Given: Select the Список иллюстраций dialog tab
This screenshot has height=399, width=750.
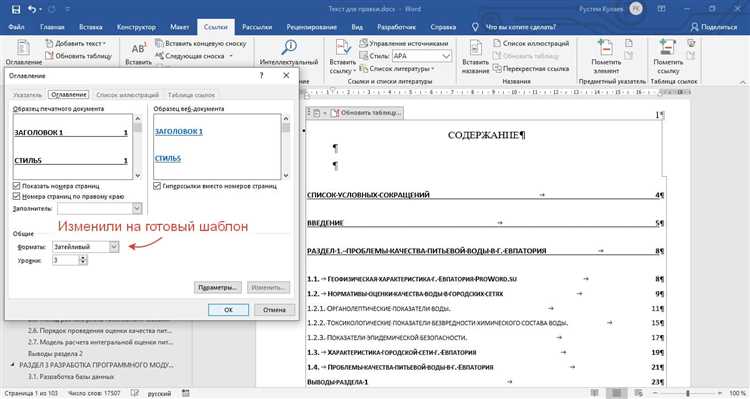Looking at the screenshot, I should click(127, 95).
